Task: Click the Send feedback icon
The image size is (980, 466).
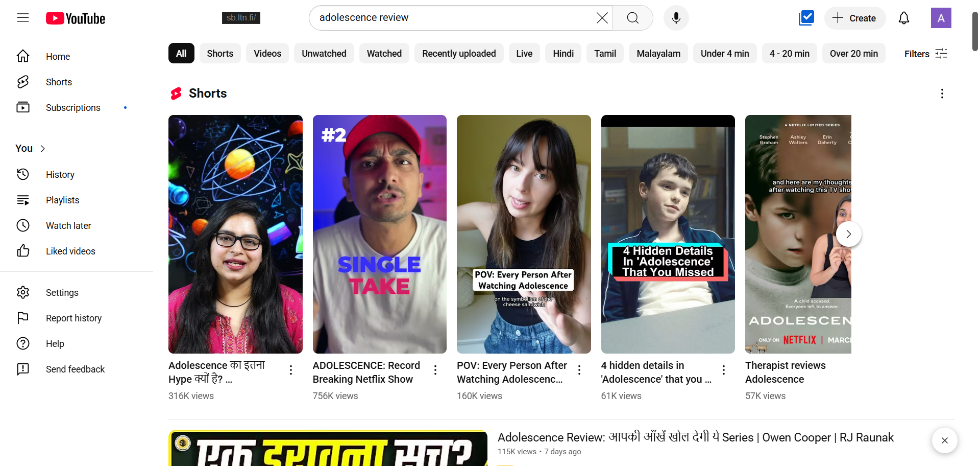Action: tap(23, 369)
